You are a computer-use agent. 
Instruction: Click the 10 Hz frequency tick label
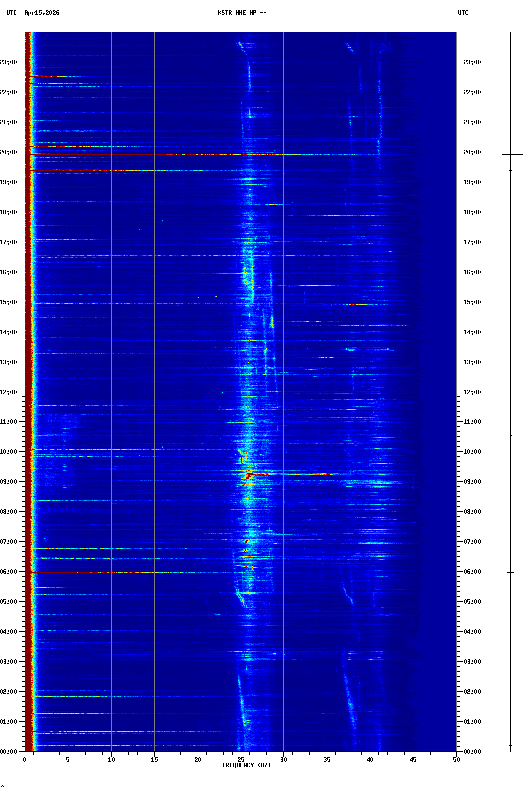click(x=111, y=760)
